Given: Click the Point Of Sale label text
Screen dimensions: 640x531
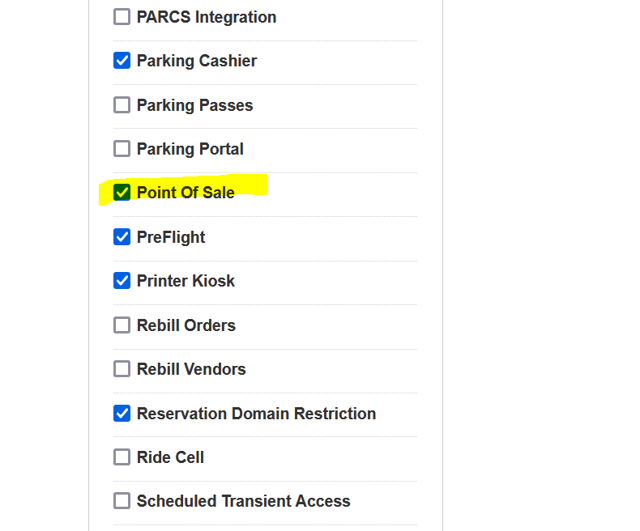Looking at the screenshot, I should [186, 192].
